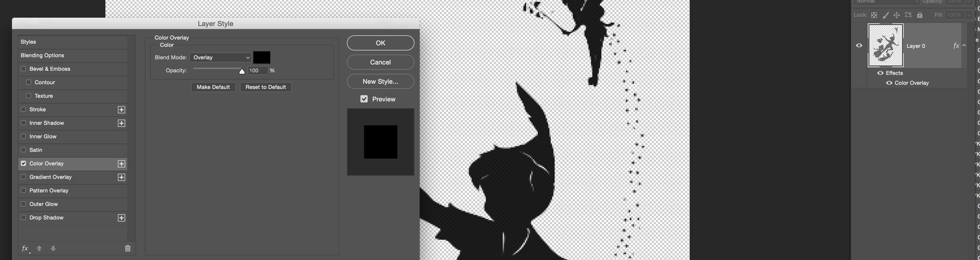980x260 pixels.
Task: Enable the Stroke checkbox
Action: [24, 109]
